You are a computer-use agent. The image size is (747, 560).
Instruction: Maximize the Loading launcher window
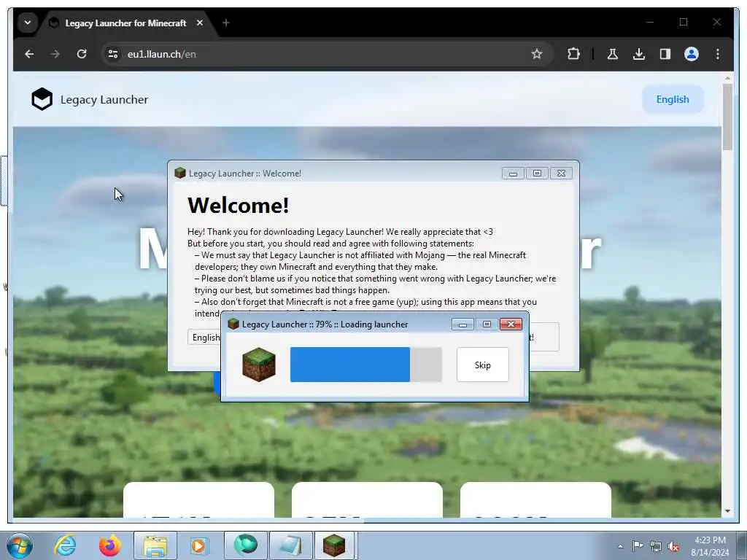pos(487,324)
